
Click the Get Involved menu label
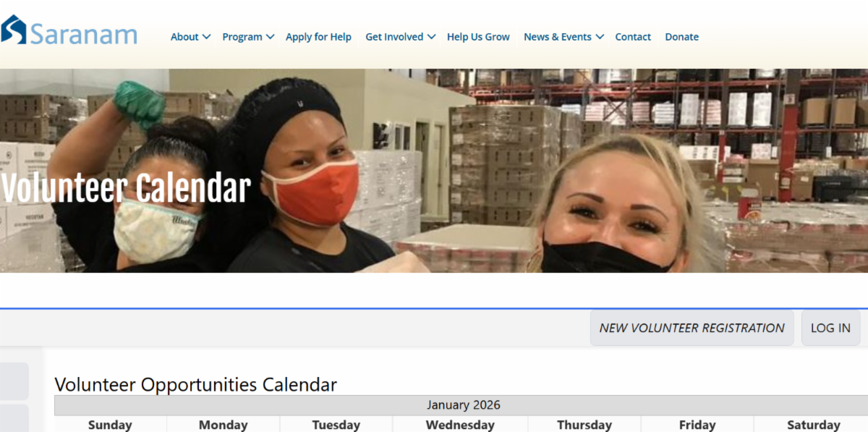point(394,37)
